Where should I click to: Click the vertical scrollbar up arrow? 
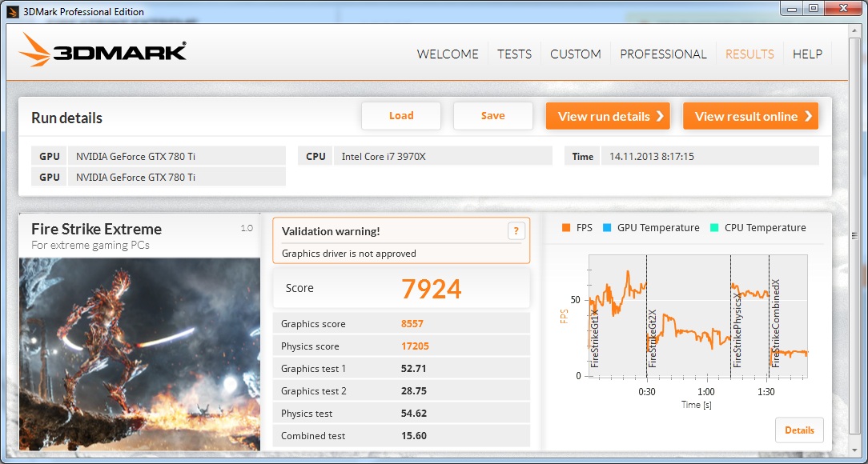[855, 32]
